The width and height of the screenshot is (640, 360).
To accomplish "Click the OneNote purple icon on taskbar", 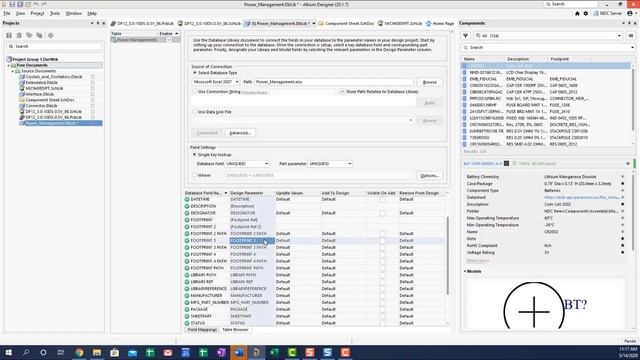I will tap(221, 352).
